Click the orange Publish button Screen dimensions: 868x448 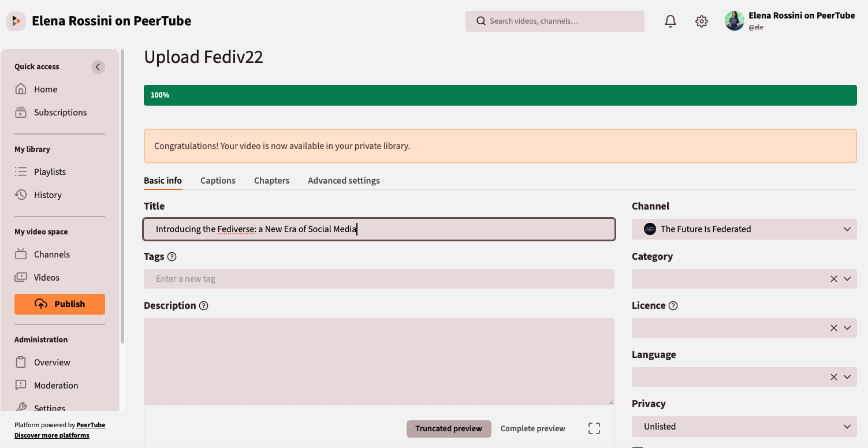pyautogui.click(x=59, y=304)
